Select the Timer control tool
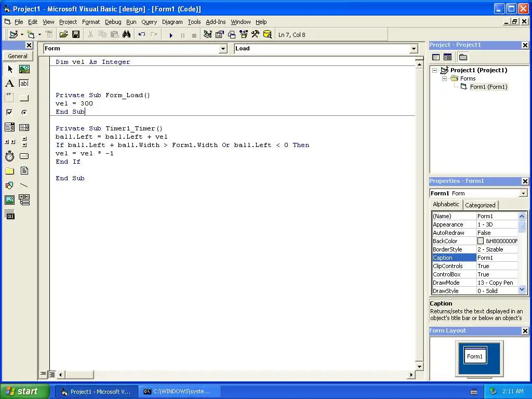Screen dimensions: 532x399 coord(10,156)
